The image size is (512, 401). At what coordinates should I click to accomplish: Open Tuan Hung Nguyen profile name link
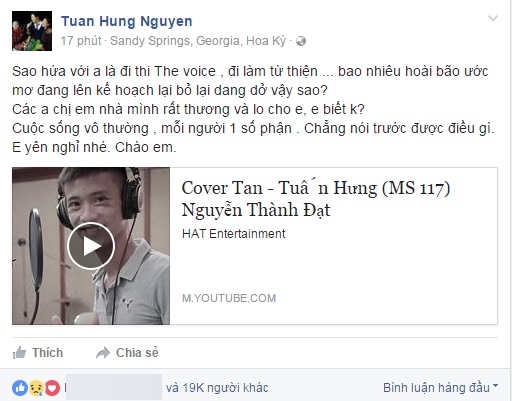tap(127, 21)
